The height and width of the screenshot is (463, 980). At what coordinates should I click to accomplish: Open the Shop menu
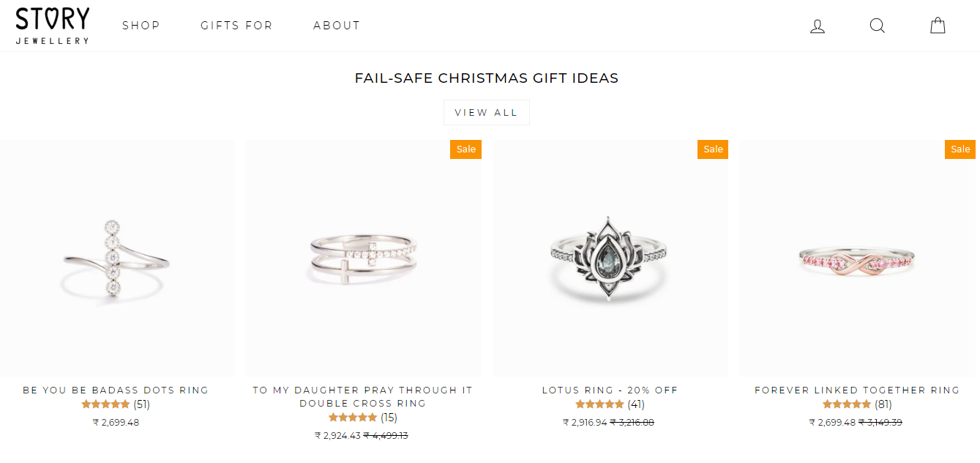141,26
